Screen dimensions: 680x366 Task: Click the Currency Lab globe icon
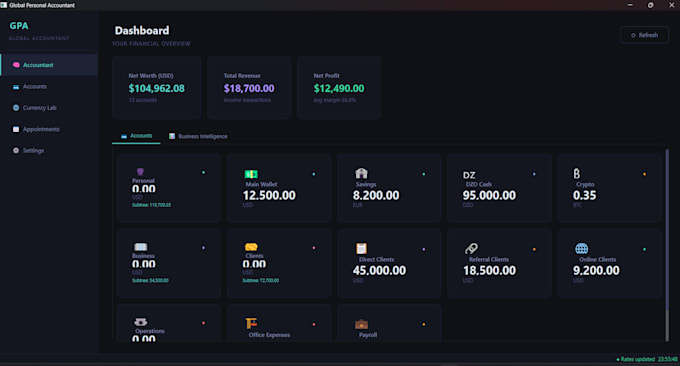[16, 108]
